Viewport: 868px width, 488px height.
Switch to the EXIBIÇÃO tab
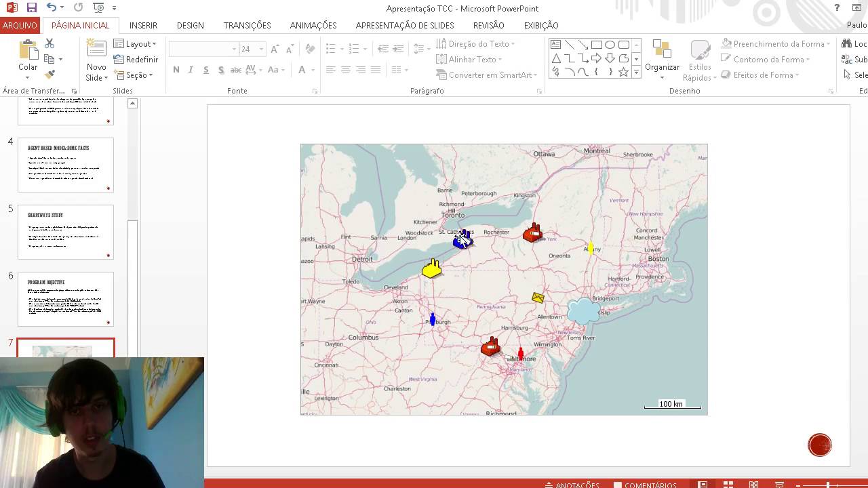pos(540,25)
